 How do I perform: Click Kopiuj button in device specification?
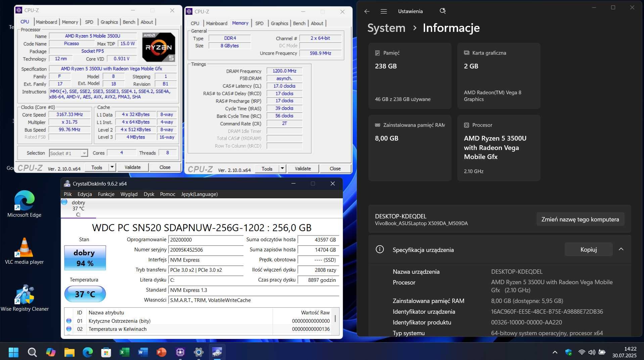point(589,249)
